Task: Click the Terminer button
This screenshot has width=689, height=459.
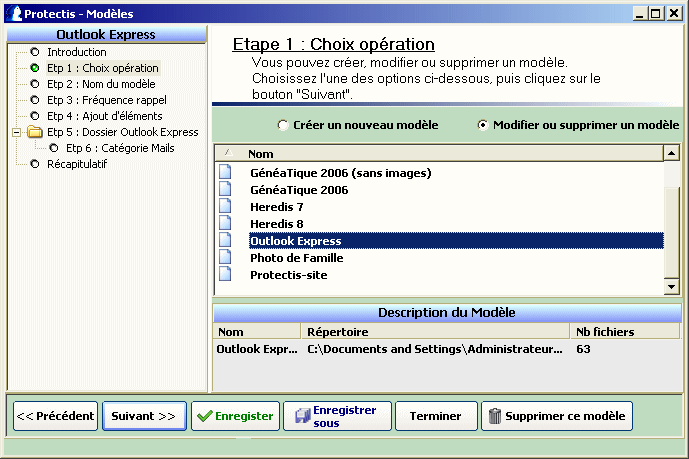Action: (436, 416)
